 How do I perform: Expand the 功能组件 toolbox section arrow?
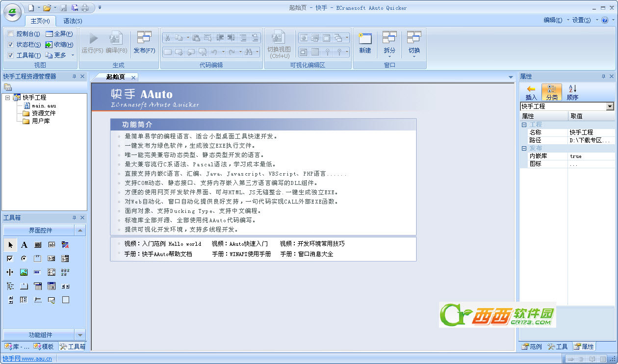(80, 335)
